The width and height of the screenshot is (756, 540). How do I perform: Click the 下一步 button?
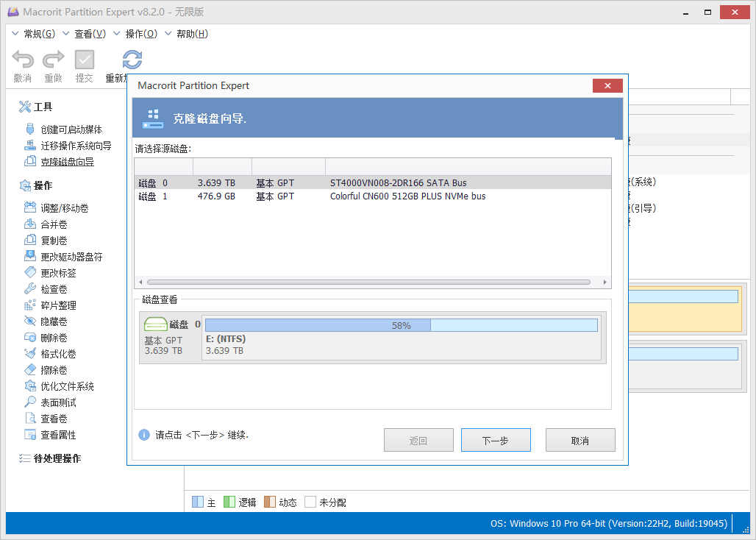(x=496, y=440)
